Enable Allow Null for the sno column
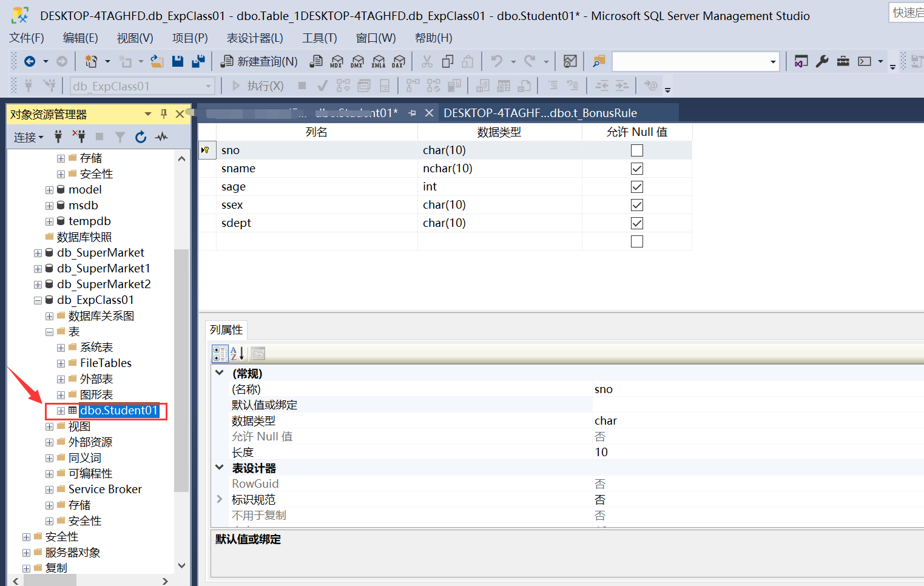Image resolution: width=924 pixels, height=586 pixels. pos(636,150)
